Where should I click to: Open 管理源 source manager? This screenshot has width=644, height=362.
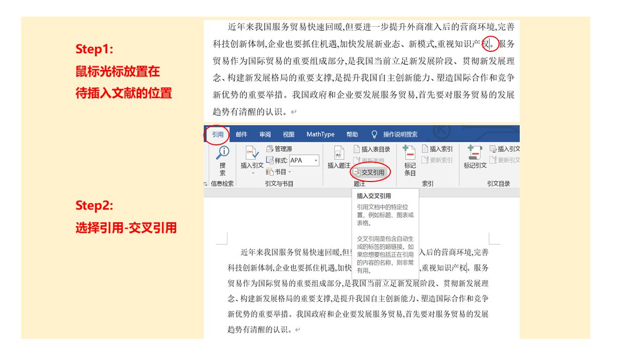(x=279, y=149)
